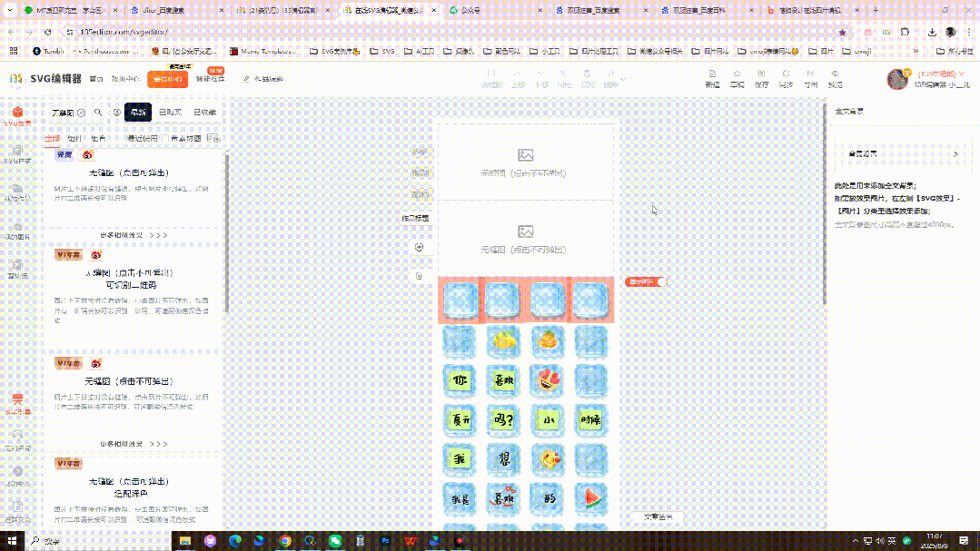Click the first 无缝图 image placeholder
The image size is (980, 551).
pos(526,162)
